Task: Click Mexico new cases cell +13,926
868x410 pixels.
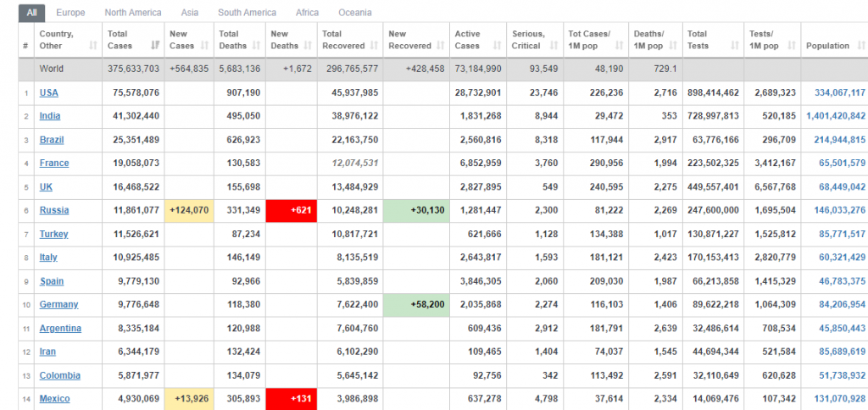Action: click(189, 399)
